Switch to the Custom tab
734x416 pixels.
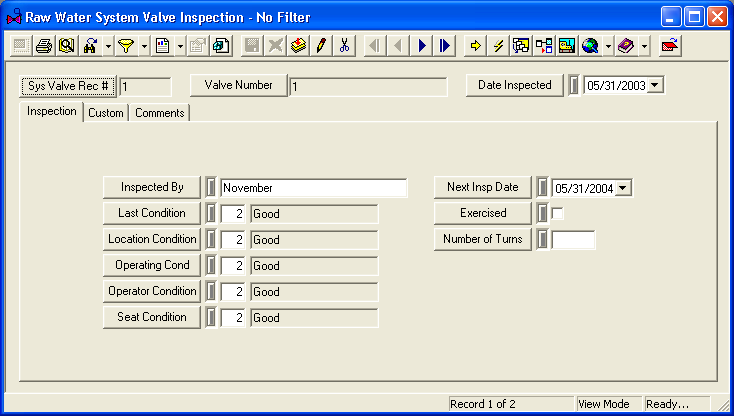point(106,113)
